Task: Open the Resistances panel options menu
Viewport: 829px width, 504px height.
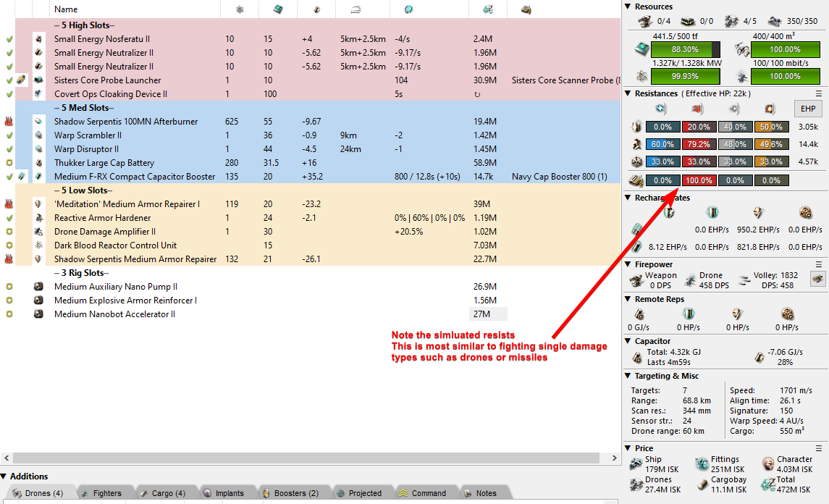Action: (x=819, y=93)
